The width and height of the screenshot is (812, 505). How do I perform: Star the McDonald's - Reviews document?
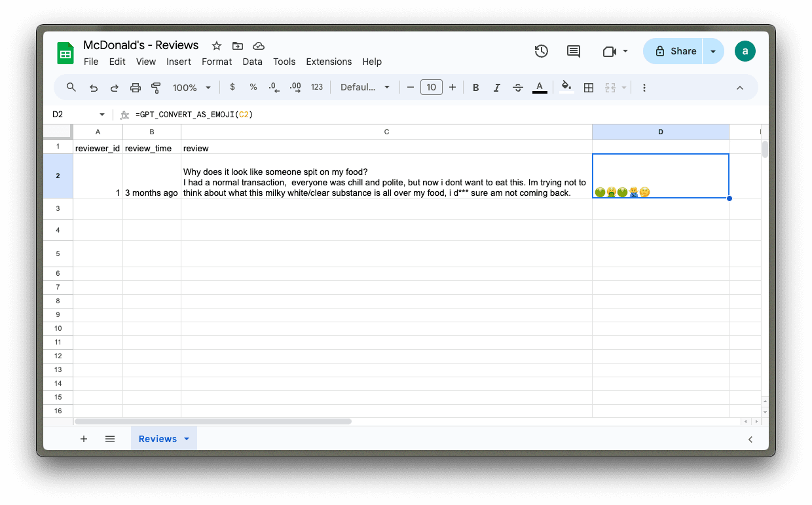pyautogui.click(x=217, y=46)
